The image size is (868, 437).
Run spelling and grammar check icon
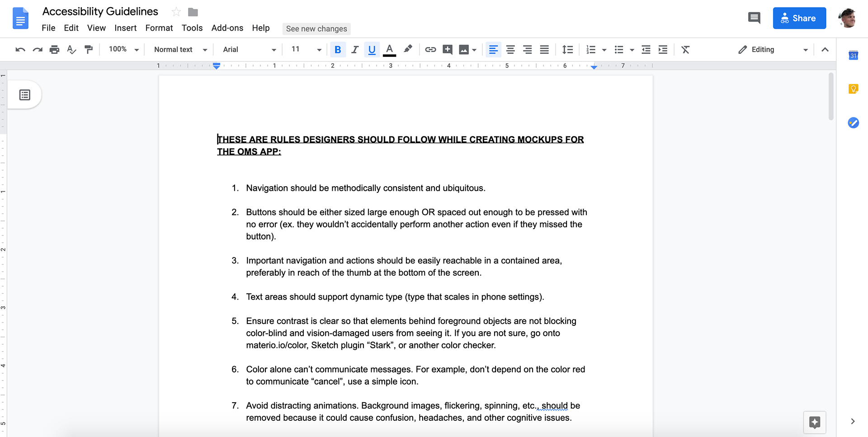[71, 50]
